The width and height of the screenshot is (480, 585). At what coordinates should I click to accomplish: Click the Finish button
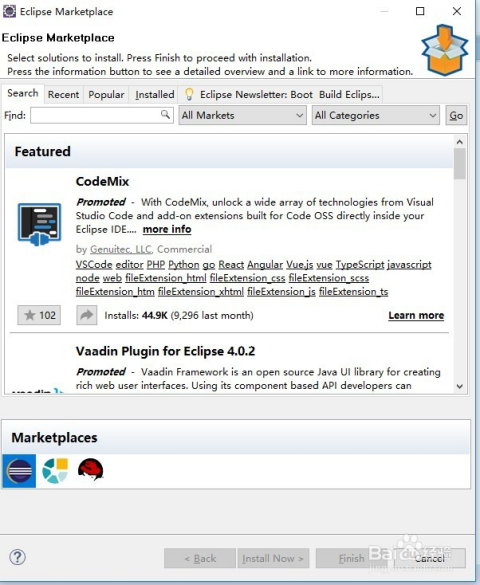[x=351, y=558]
